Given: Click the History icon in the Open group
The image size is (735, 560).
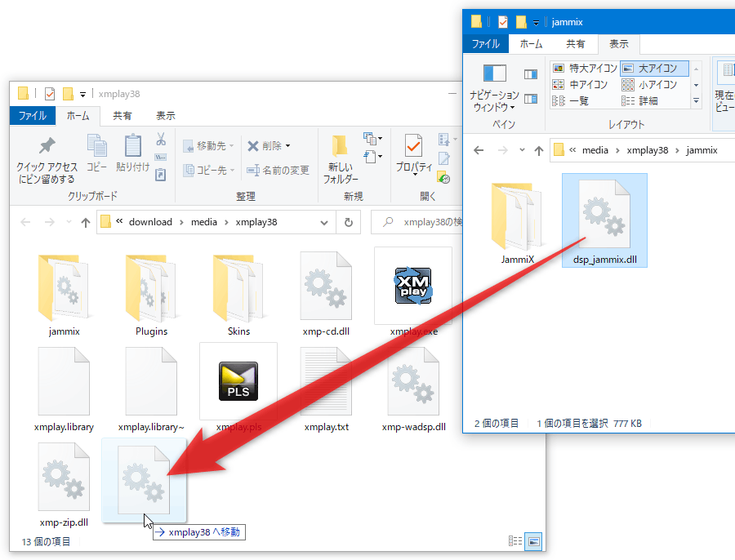Looking at the screenshot, I should tap(444, 178).
